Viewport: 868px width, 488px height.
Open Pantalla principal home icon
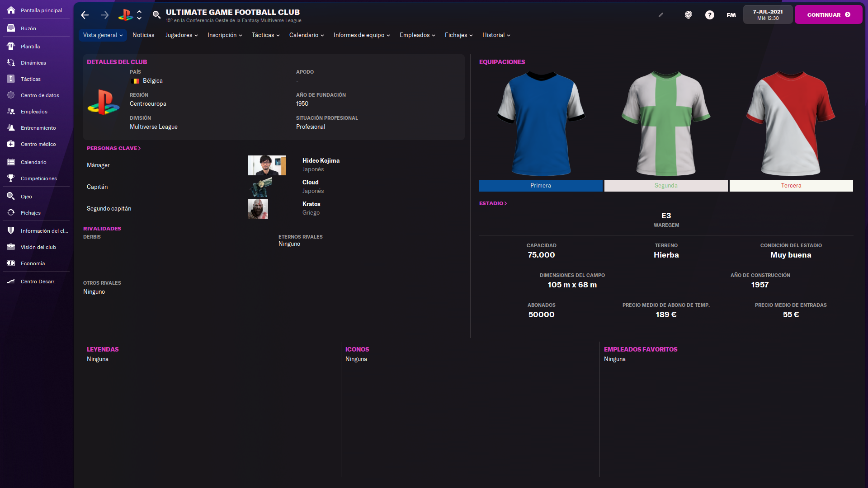click(11, 10)
